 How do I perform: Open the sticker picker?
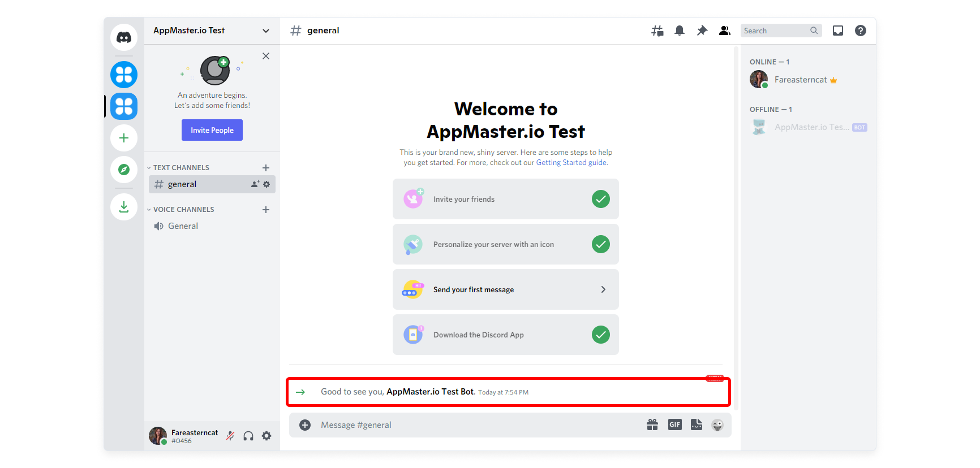point(697,425)
